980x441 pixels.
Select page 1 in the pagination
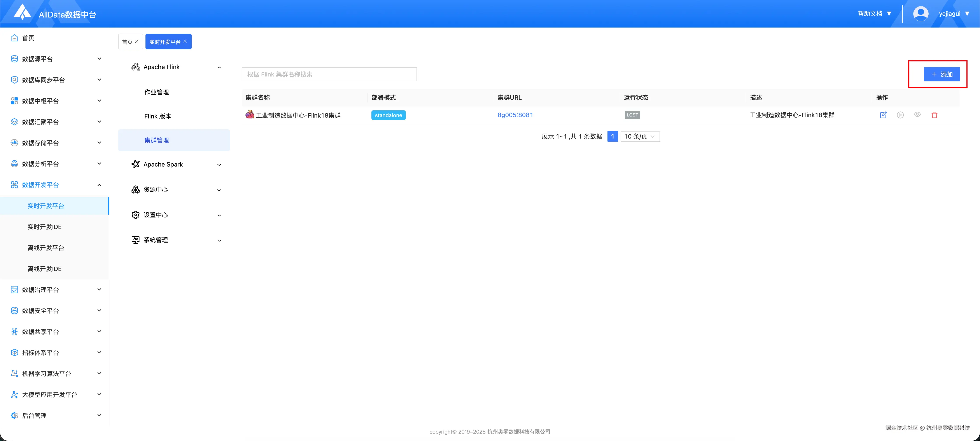tap(612, 136)
